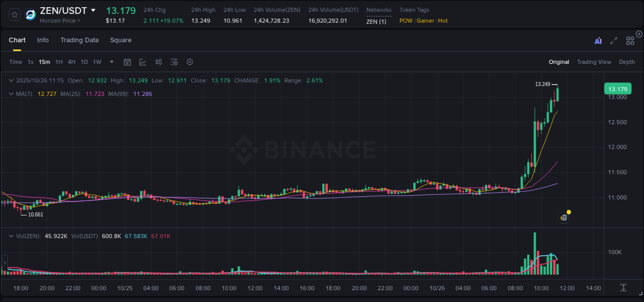644x302 pixels.
Task: Open the ZEN/USDT pair selector dropdown
Action: 93,10
